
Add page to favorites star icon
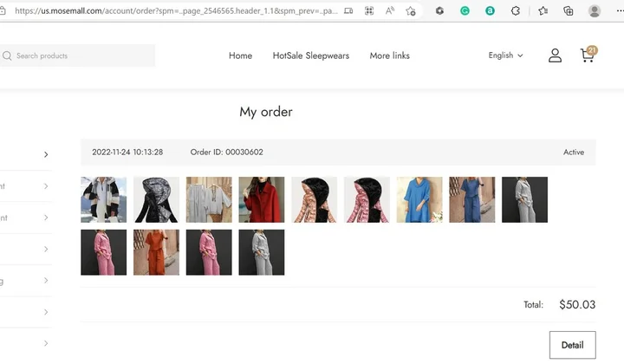click(410, 10)
